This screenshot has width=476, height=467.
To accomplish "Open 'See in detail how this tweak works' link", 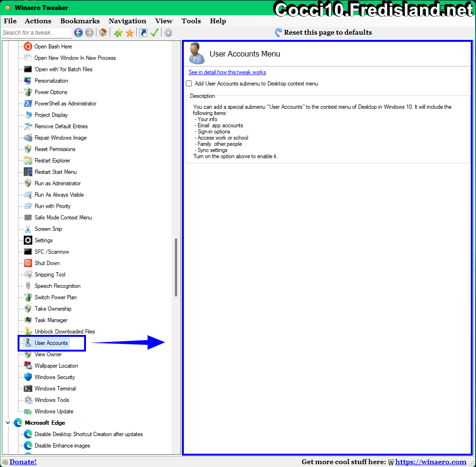I will pos(227,72).
